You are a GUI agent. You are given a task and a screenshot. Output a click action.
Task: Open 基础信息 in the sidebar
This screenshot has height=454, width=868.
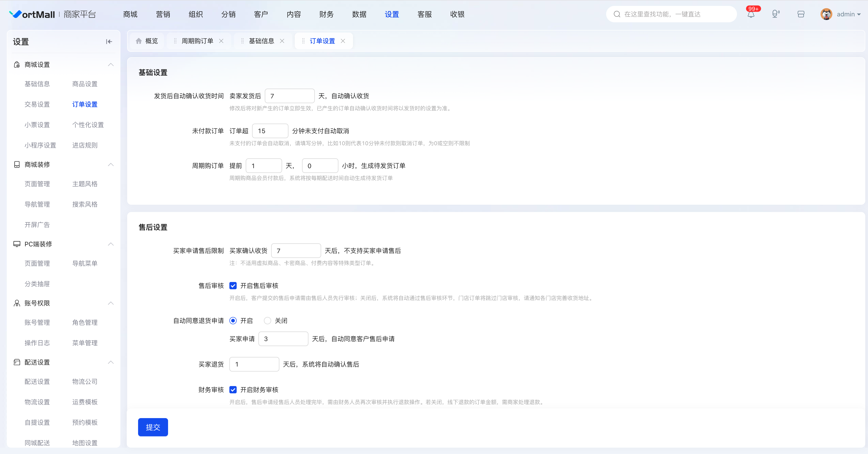[37, 84]
